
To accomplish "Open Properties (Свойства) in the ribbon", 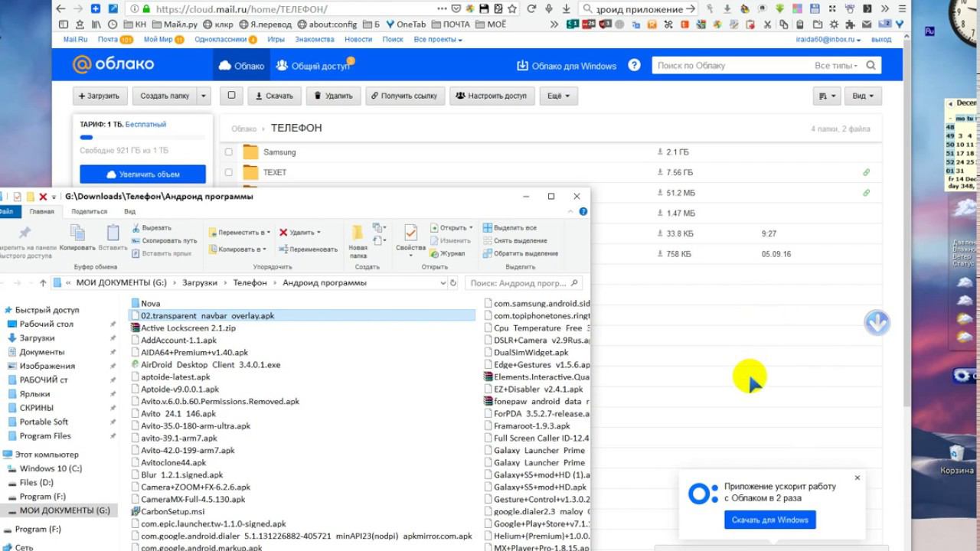I will point(410,239).
